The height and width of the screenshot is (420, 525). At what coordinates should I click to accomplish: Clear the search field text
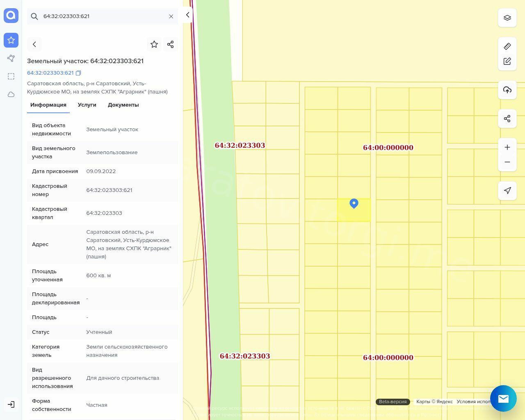coord(171,16)
